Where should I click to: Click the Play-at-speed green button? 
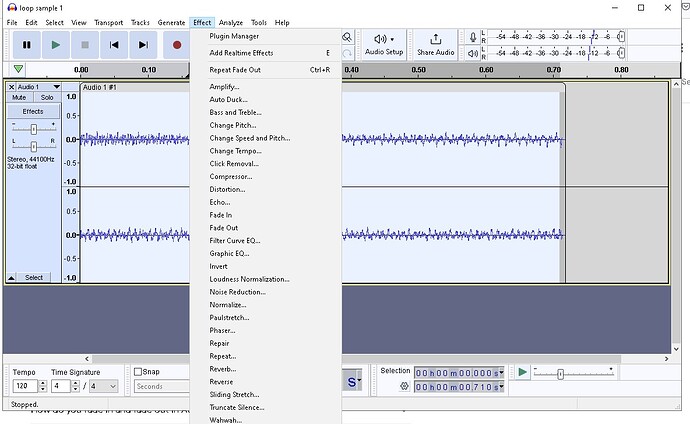522,372
